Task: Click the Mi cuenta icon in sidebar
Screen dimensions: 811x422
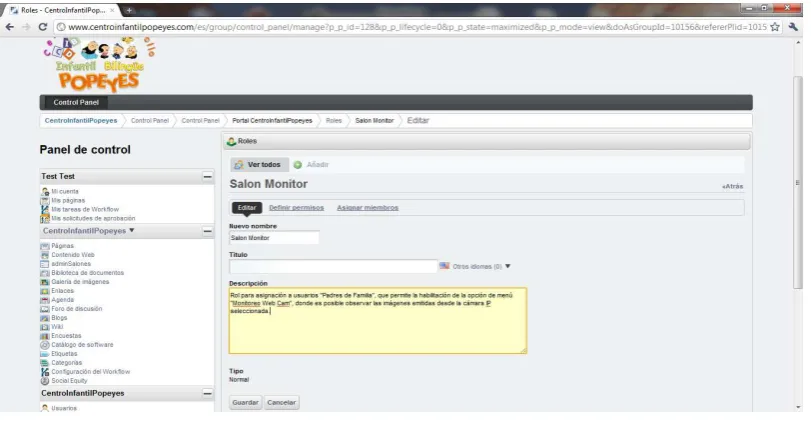Action: [x=45, y=191]
